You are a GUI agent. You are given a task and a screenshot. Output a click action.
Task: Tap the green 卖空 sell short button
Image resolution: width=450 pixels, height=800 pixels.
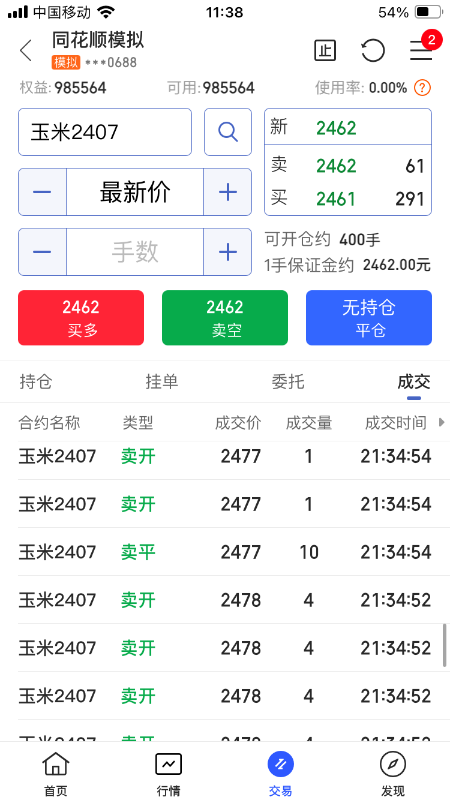point(225,318)
